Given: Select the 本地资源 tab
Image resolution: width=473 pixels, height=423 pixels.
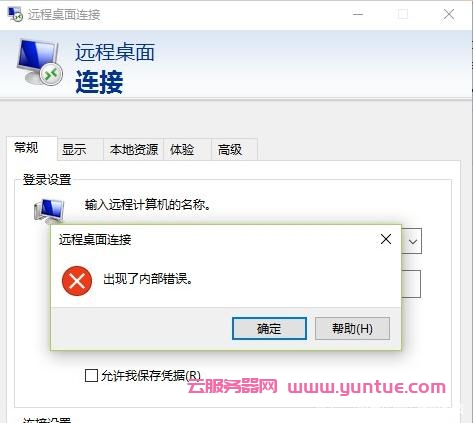Looking at the screenshot, I should [x=133, y=149].
